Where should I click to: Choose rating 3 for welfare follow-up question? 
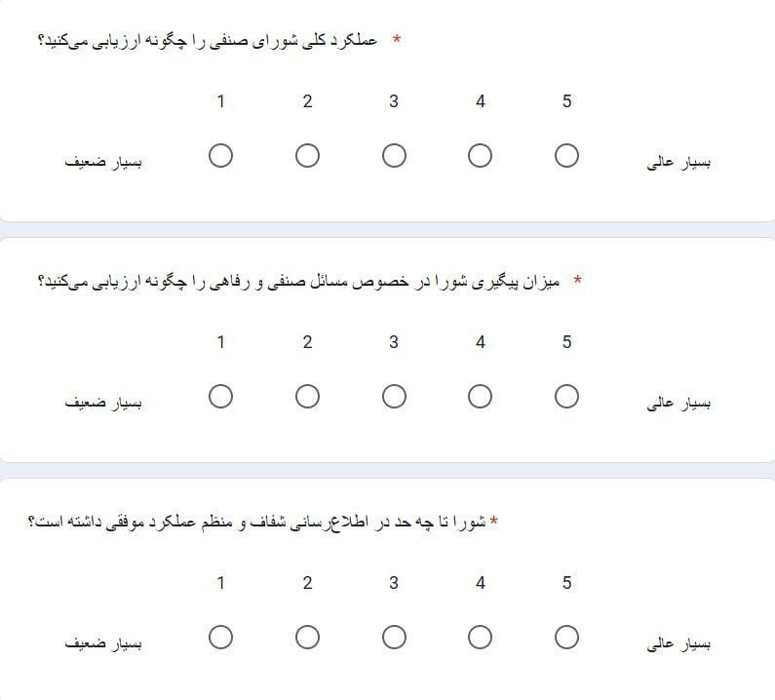click(x=394, y=397)
